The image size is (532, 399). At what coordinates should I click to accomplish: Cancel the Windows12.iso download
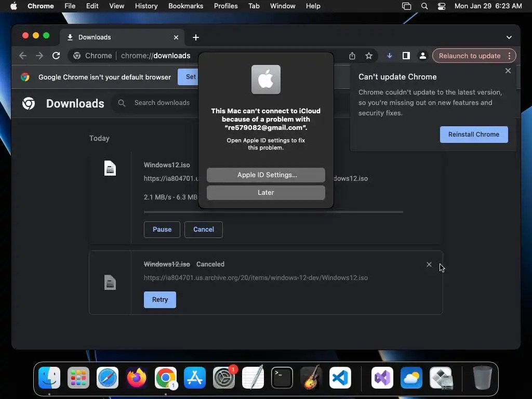pyautogui.click(x=204, y=229)
